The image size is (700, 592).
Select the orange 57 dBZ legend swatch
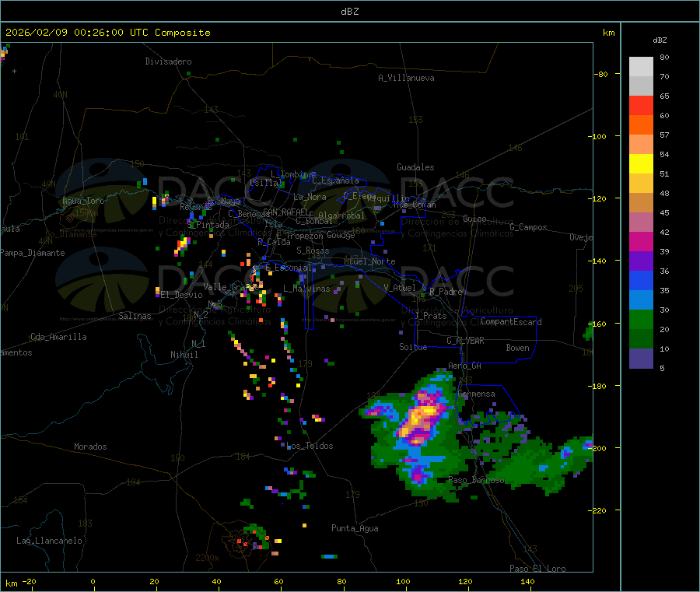point(641,124)
